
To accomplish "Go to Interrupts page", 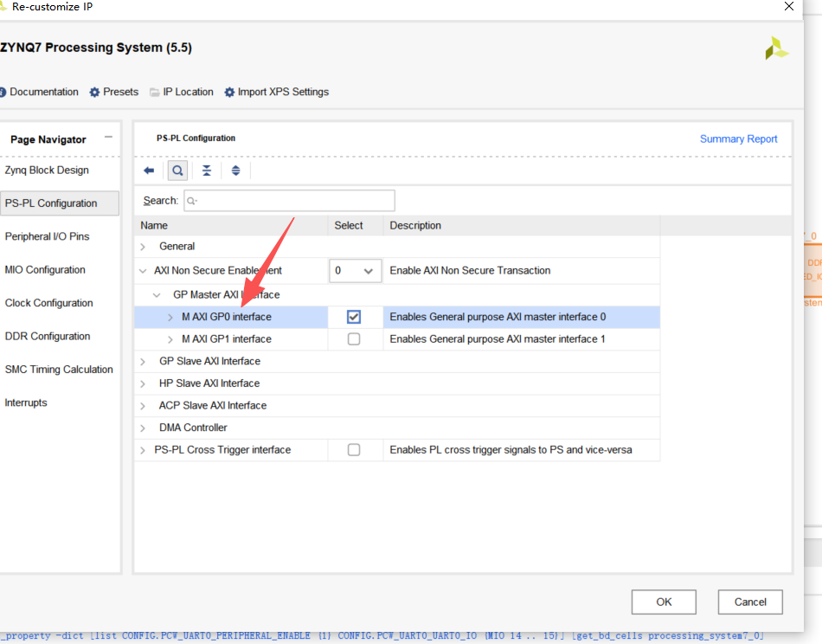I will (x=26, y=402).
